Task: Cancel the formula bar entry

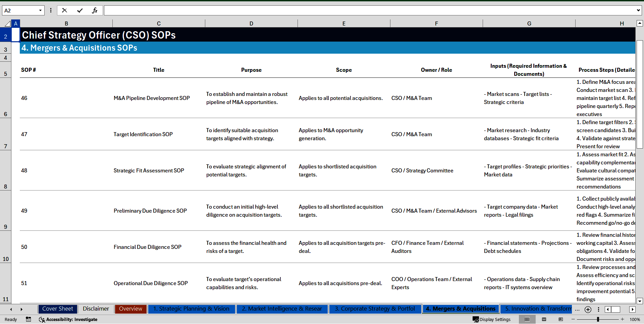Action: (x=64, y=10)
